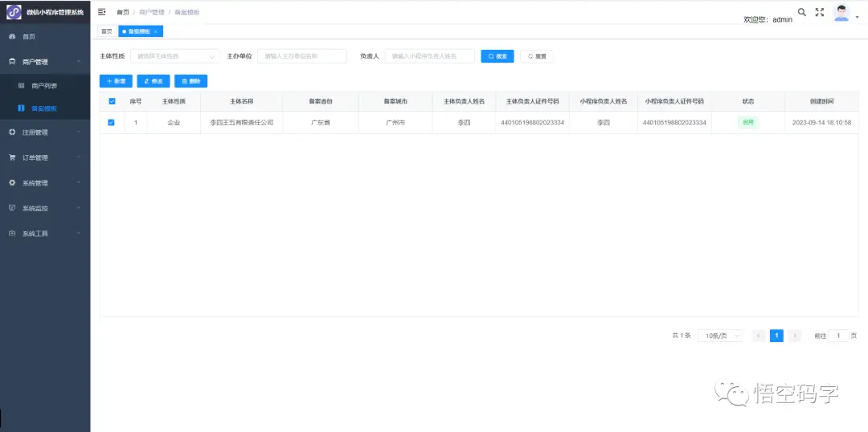Click the 李四王五有限责任公司 cell
This screenshot has width=868, height=432.
[x=241, y=123]
